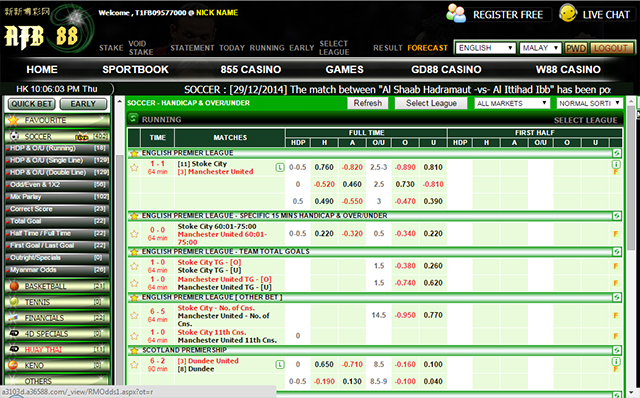Open info icon for Dundee United match
The image size is (640, 398).
pos(616,361)
